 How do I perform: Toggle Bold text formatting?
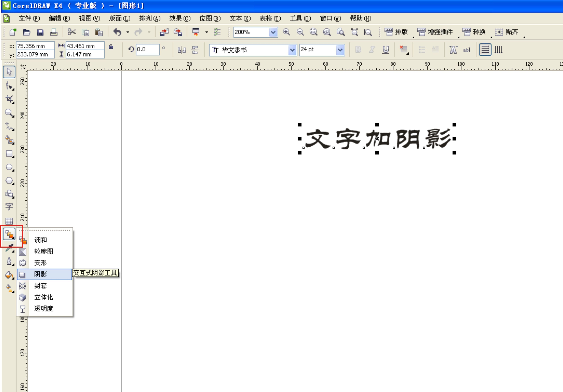click(358, 49)
